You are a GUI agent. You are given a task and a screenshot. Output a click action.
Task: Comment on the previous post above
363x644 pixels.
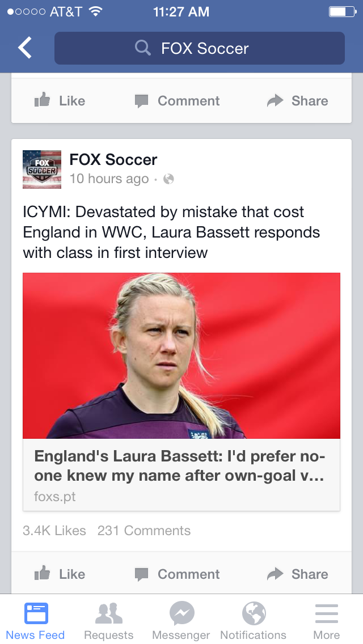177,100
